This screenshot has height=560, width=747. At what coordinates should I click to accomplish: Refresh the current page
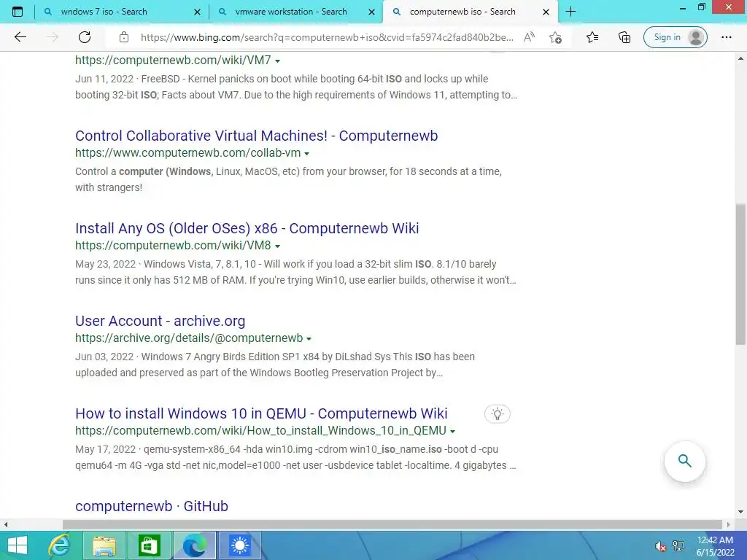pyautogui.click(x=85, y=37)
